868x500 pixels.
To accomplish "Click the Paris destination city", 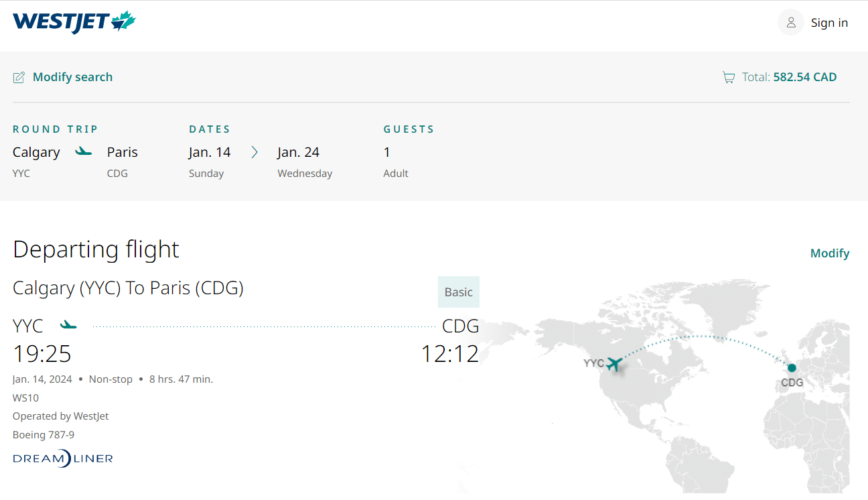I will click(123, 152).
